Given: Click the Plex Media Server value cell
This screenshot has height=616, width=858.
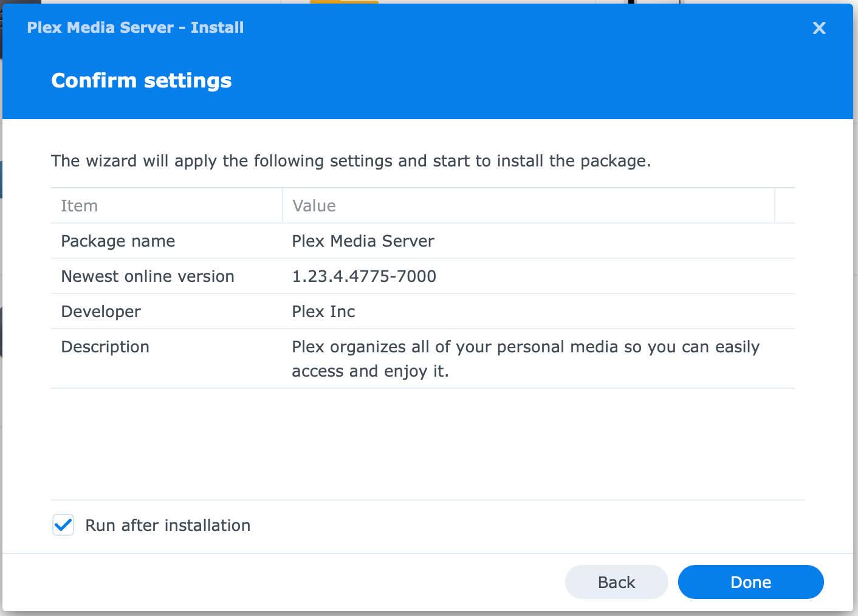Looking at the screenshot, I should 363,241.
